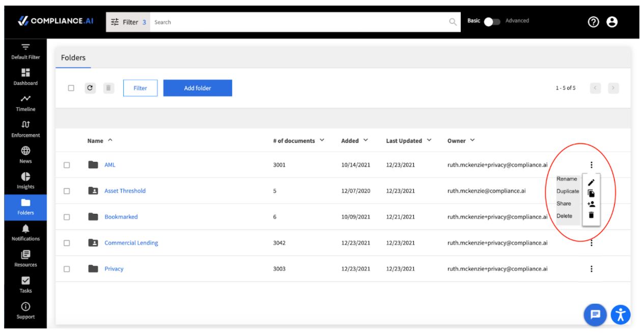Click the outlined Filter button
This screenshot has height=333, width=644.
[x=140, y=88]
